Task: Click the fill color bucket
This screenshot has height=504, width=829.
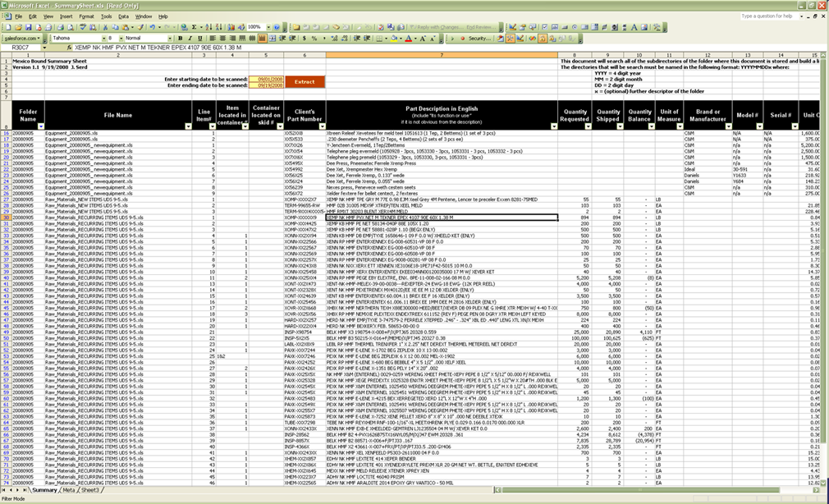Action: 394,38
